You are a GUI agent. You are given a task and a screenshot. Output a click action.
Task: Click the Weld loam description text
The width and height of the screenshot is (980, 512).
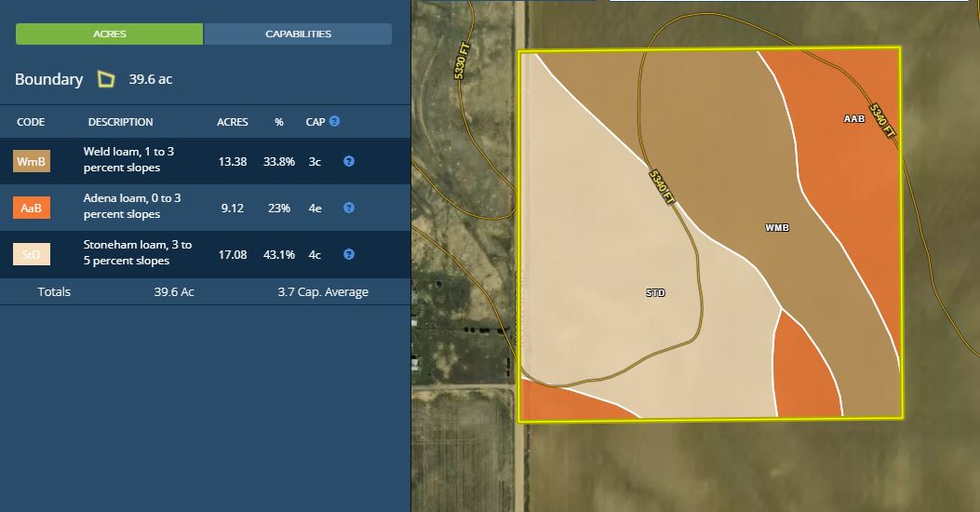pos(122,159)
